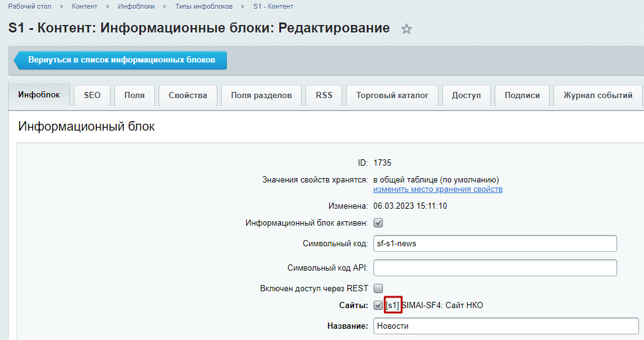The image size is (644, 340).
Task: Uncheck the s1 site checkbox
Action: [378, 306]
